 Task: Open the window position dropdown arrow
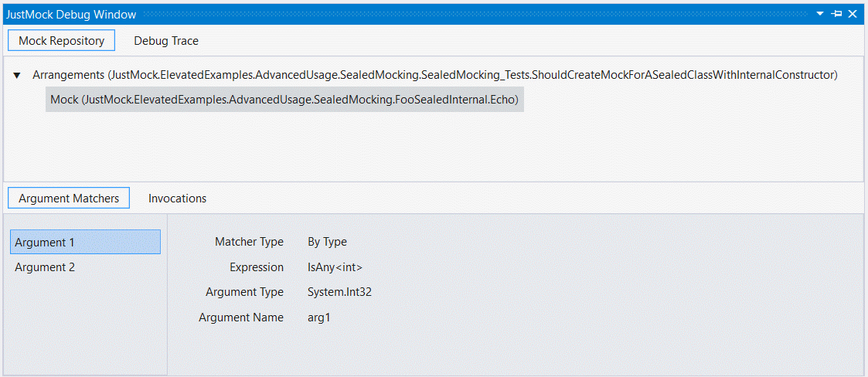(820, 14)
